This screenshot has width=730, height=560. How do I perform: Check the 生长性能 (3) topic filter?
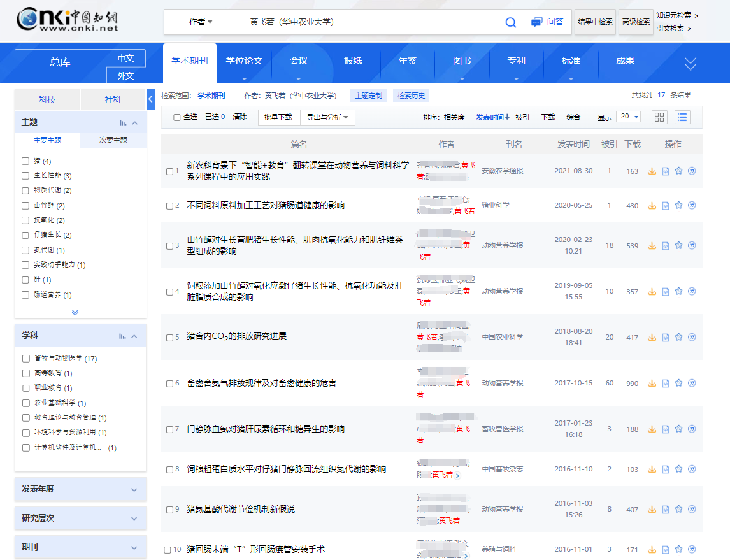(25, 176)
